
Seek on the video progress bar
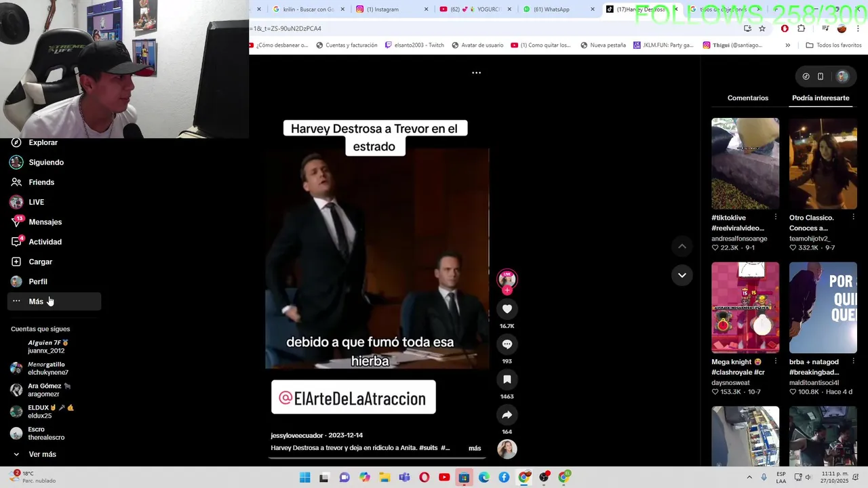pyautogui.click(x=377, y=457)
